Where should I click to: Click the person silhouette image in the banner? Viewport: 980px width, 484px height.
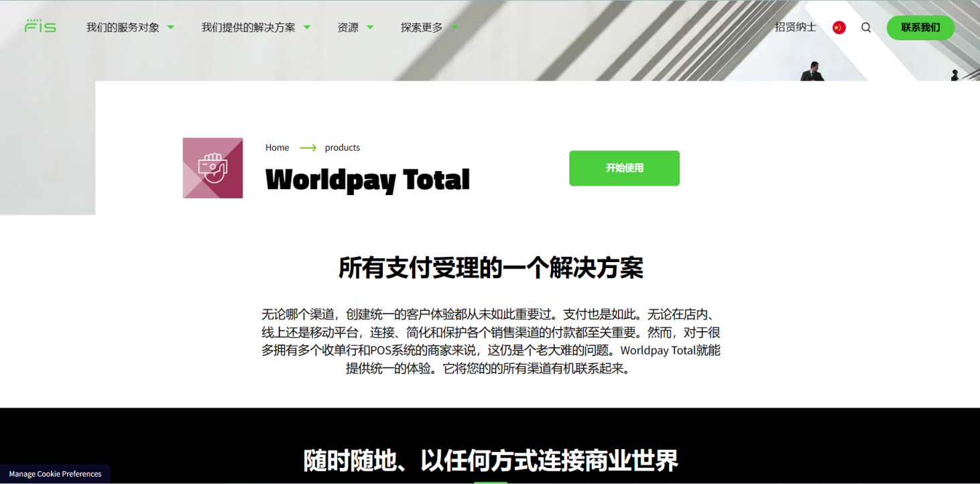click(813, 70)
